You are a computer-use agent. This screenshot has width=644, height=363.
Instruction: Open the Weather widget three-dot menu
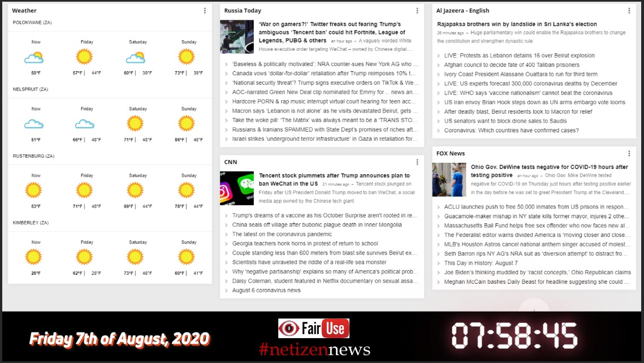(205, 11)
